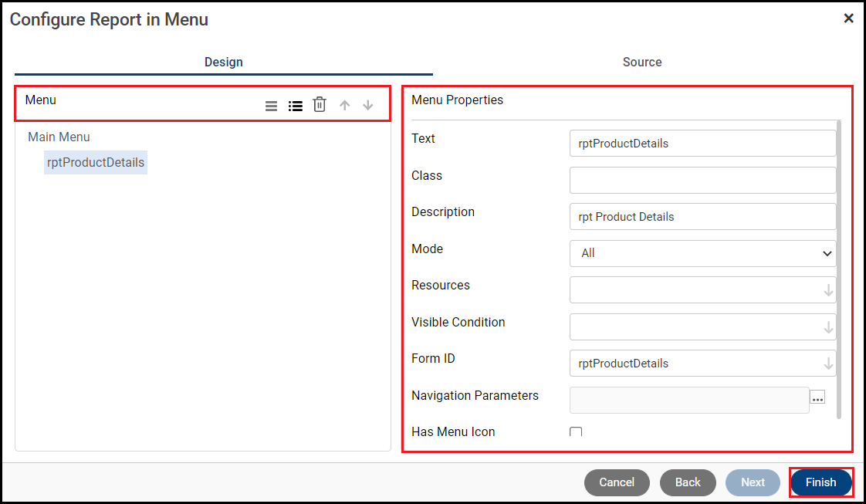This screenshot has width=866, height=504.
Task: Click the bulleted list submenu icon
Action: pos(295,106)
